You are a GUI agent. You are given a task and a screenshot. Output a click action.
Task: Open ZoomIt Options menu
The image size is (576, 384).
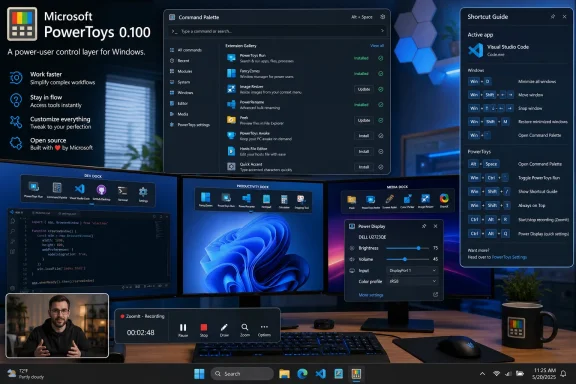(x=264, y=330)
